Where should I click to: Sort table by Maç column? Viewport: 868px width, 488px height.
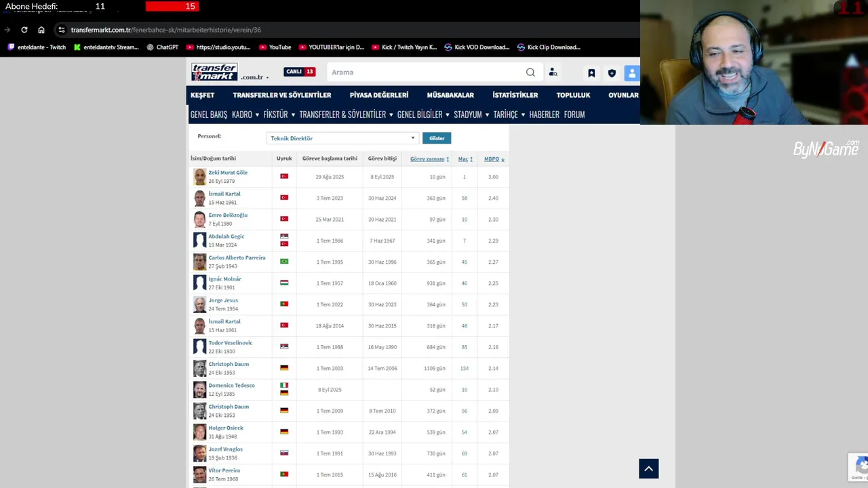pos(465,159)
